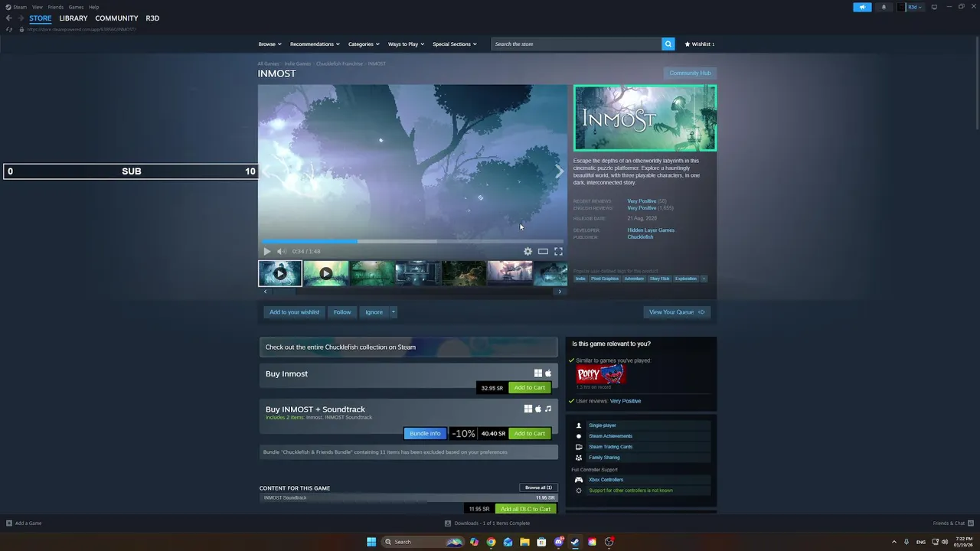Open the R3d account dropdown

(x=911, y=7)
